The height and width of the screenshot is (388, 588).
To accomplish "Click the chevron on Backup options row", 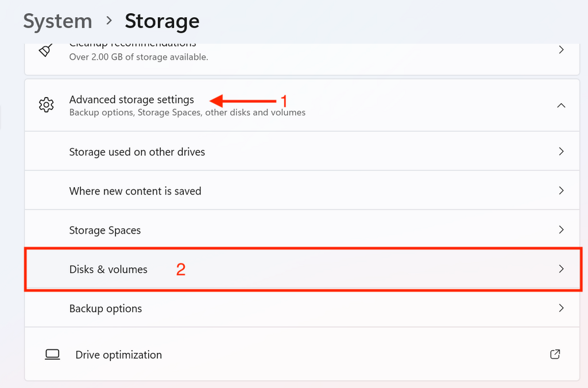I will [561, 308].
